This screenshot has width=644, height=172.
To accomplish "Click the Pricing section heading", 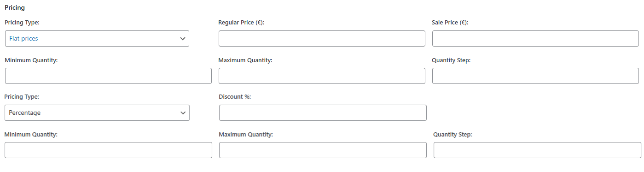I will (15, 7).
